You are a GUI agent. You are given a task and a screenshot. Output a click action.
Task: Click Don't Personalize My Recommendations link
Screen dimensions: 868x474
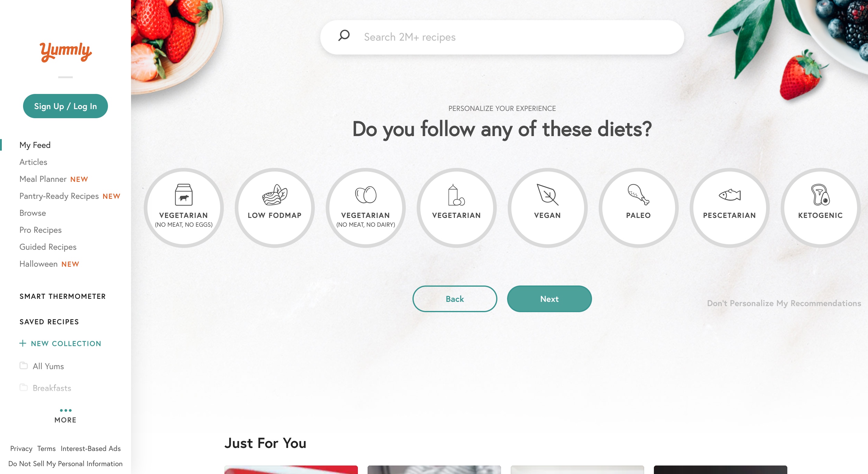(784, 303)
